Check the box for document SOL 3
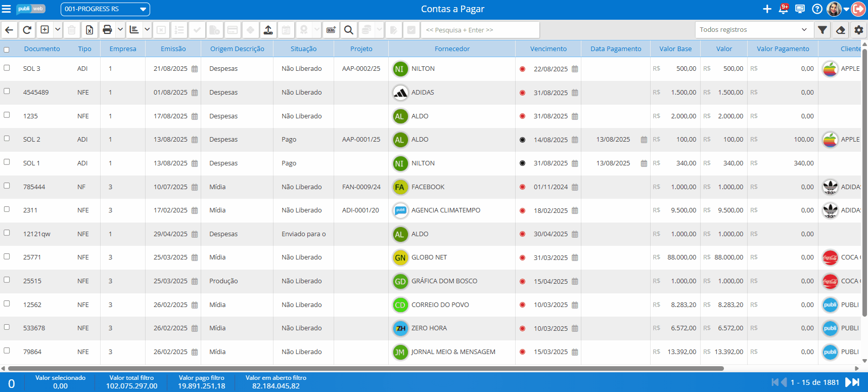The height and width of the screenshot is (392, 868). click(7, 68)
